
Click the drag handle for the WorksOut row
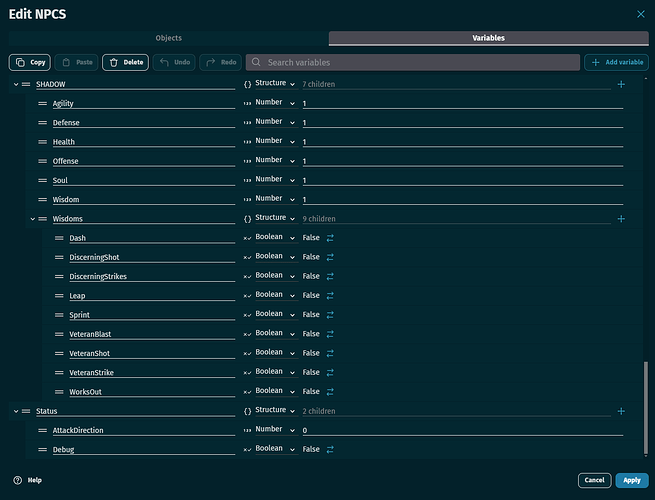59,392
